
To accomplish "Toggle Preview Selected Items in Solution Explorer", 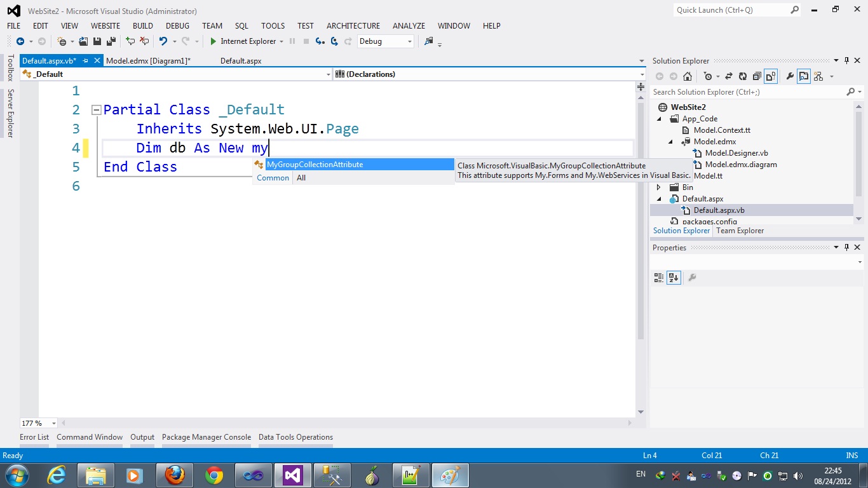I will 804,76.
